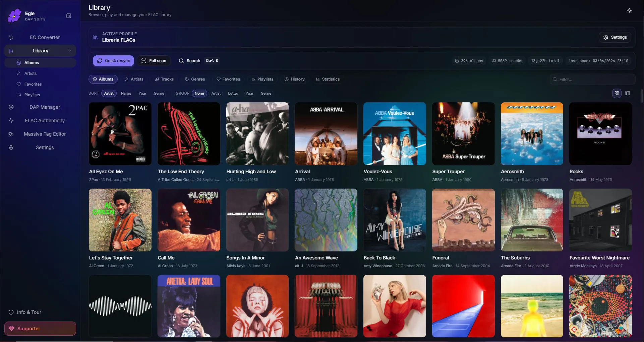Open Let's Stay Together album cover
Image resolution: width=644 pixels, height=342 pixels.
[120, 220]
